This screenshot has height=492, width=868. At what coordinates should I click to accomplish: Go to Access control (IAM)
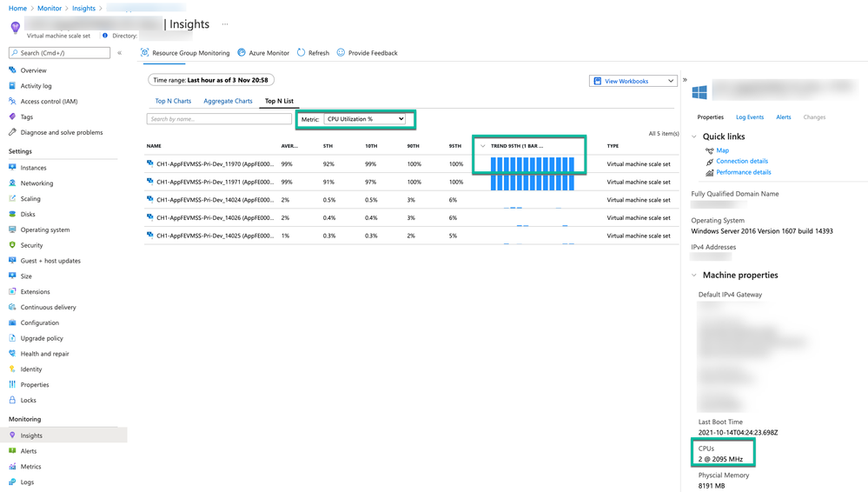pos(49,102)
